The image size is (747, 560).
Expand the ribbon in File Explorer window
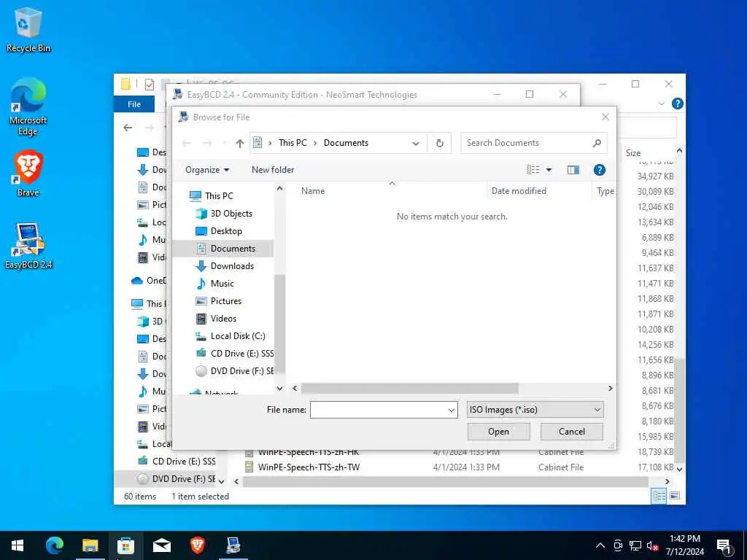(661, 104)
